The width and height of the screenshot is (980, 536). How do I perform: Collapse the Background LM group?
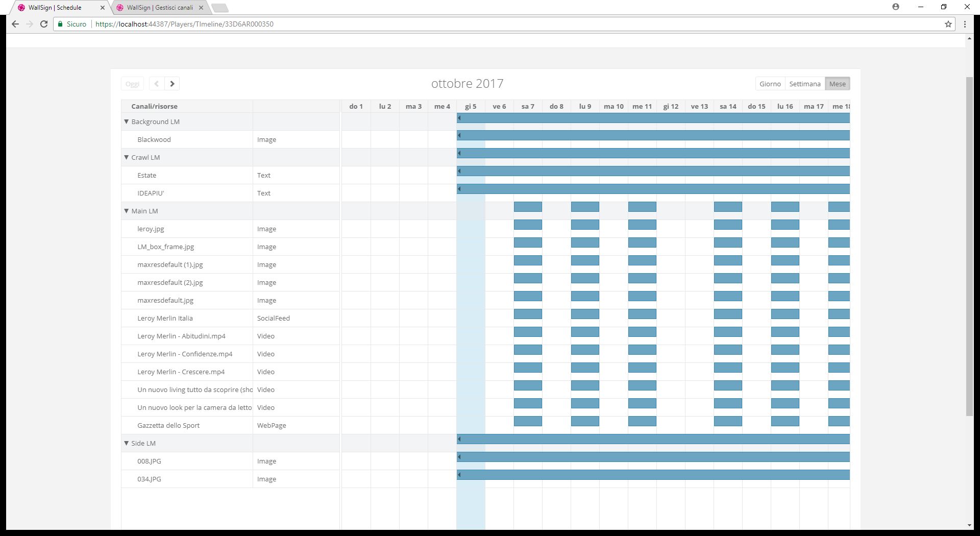[x=127, y=121]
